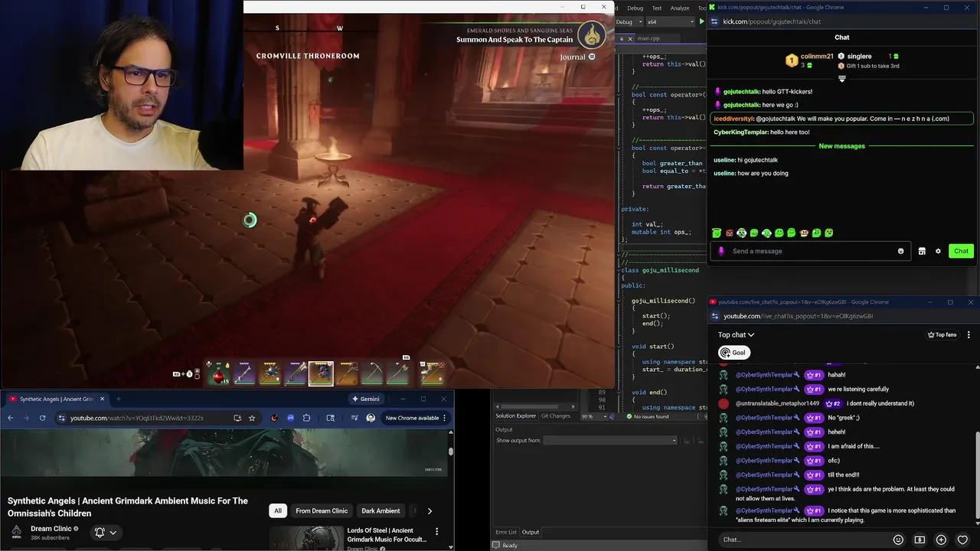
Task: Start debugging with green play arrow in Visual Studio
Action: pyautogui.click(x=701, y=21)
